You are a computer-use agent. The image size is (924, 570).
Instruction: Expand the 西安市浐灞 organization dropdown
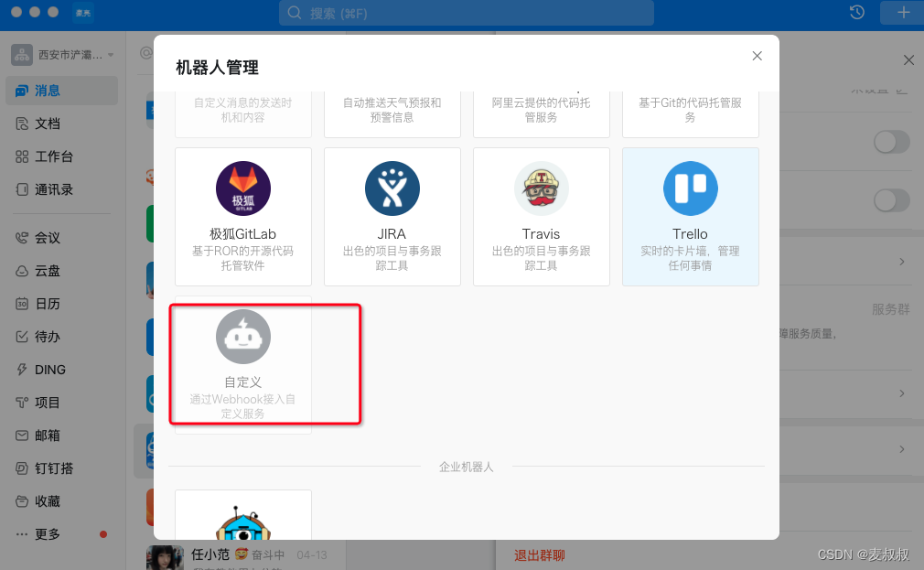[x=111, y=55]
